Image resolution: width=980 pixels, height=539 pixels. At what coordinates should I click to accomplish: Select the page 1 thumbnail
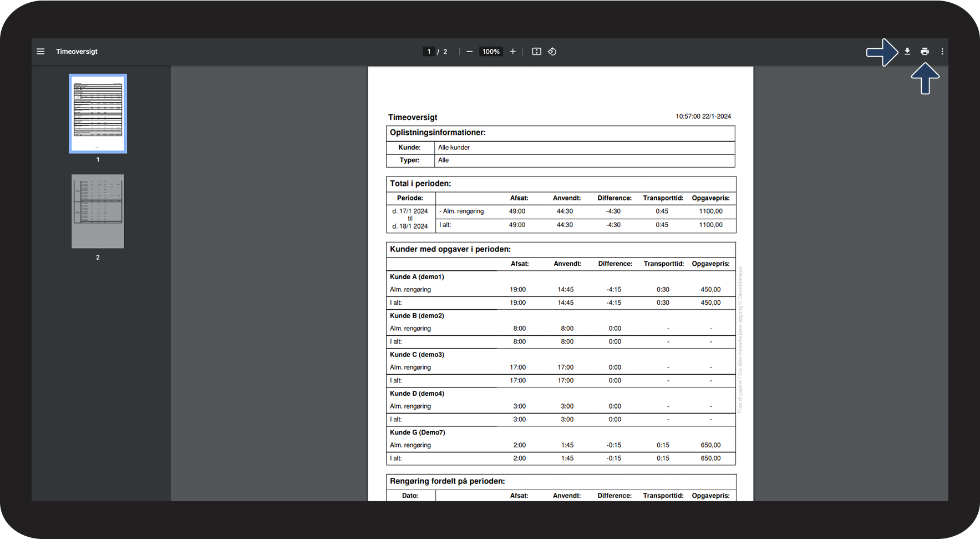(x=98, y=114)
